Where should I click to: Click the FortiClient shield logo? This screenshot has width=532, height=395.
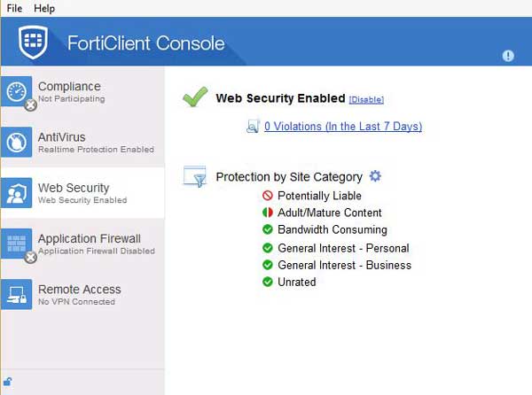tap(35, 42)
